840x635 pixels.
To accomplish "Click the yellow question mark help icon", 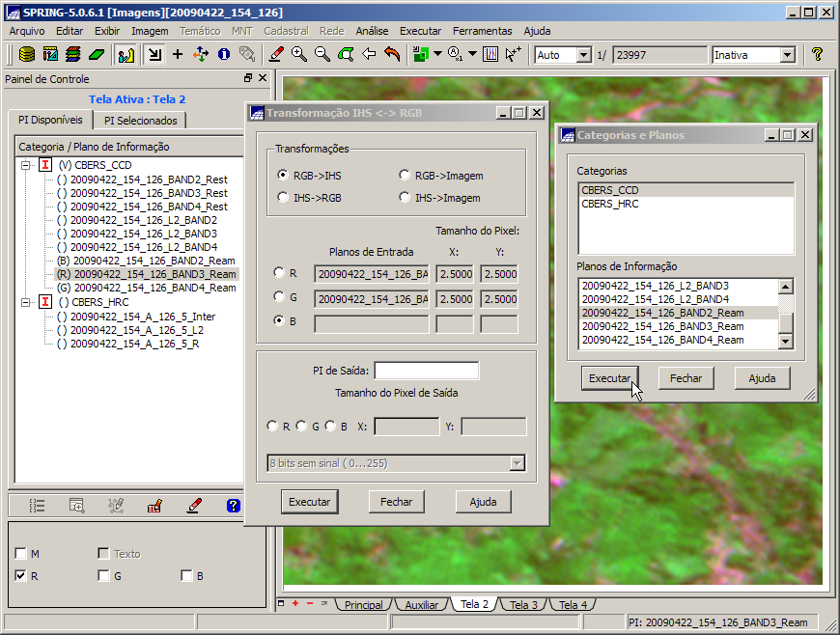I will (x=817, y=55).
